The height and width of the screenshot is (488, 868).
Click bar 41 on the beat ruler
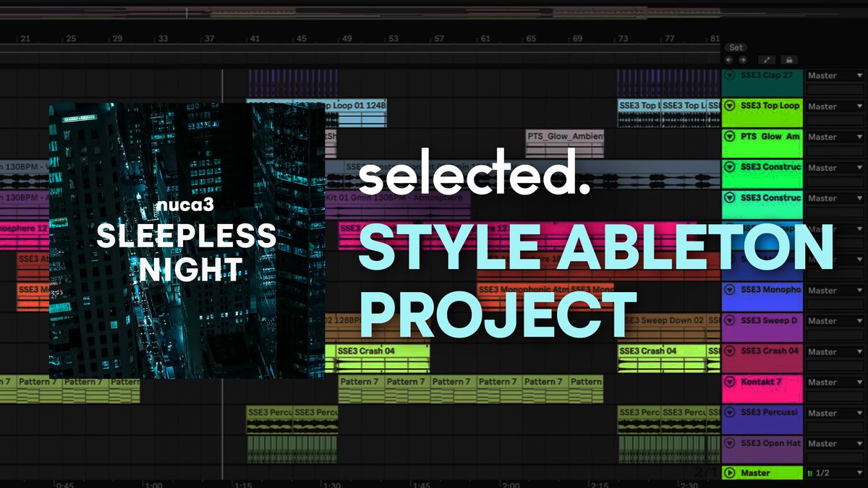(x=255, y=39)
